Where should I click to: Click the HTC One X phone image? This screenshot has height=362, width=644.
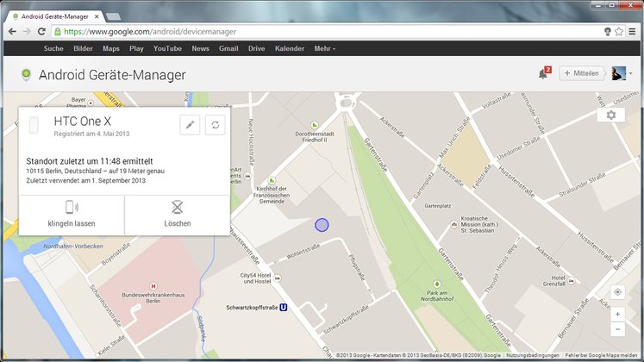pyautogui.click(x=34, y=125)
